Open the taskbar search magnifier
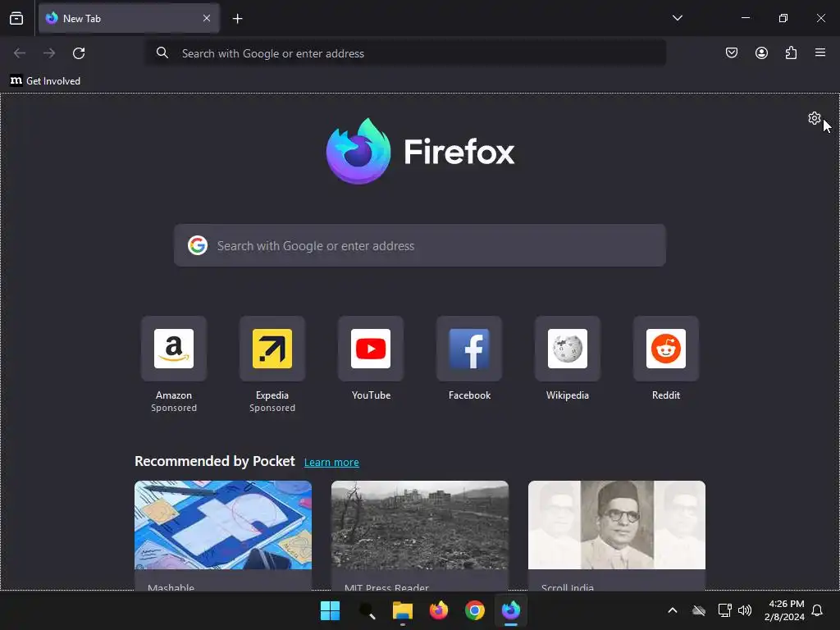The image size is (840, 630). [367, 610]
